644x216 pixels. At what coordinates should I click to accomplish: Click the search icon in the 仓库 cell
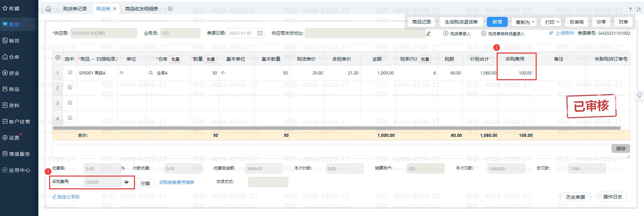(x=151, y=73)
